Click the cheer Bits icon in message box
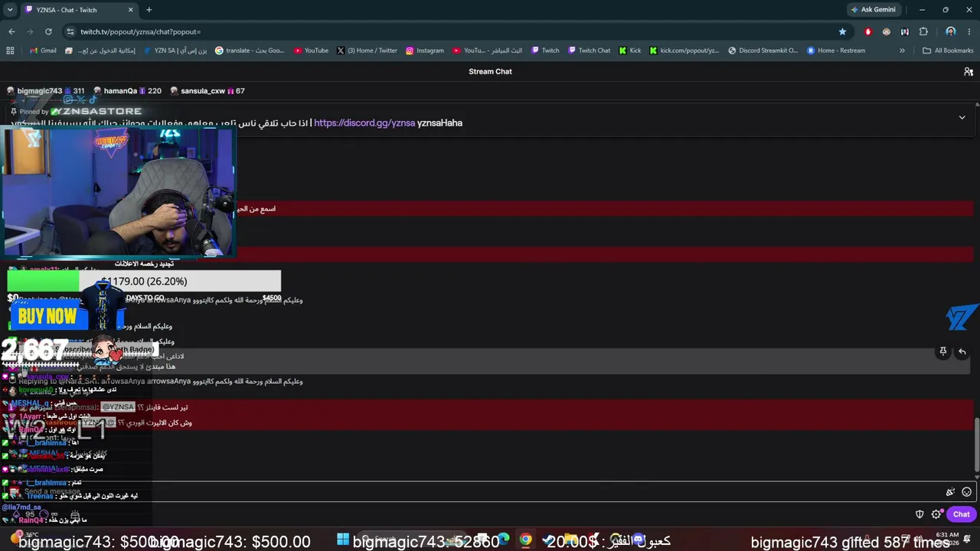980x551 pixels. [x=950, y=492]
